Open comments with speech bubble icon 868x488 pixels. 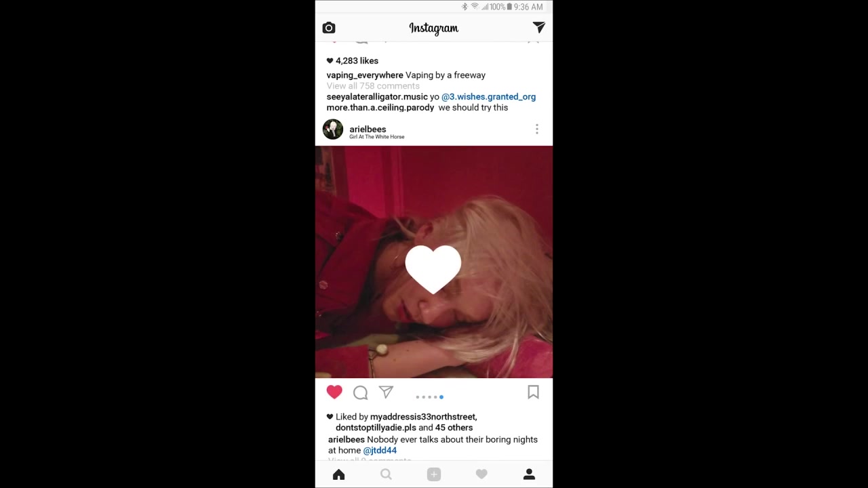(360, 392)
